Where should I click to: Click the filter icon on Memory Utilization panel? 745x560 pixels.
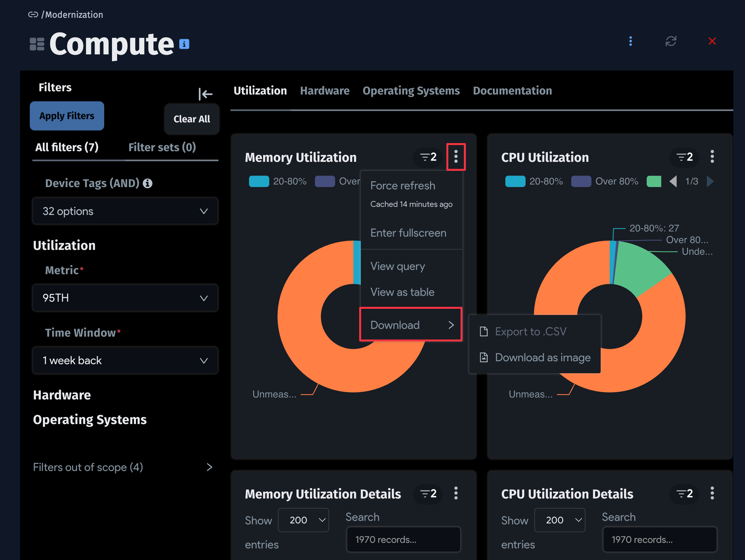click(427, 157)
